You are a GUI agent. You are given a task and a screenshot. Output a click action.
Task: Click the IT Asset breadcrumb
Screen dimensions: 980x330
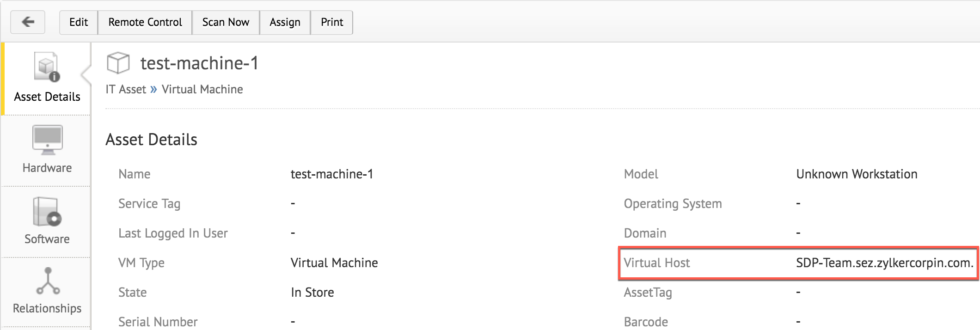click(126, 89)
